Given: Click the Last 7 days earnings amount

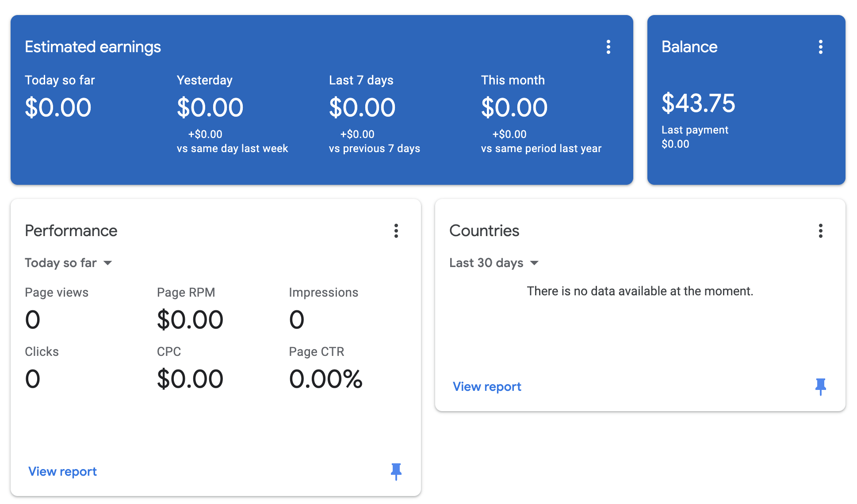Looking at the screenshot, I should [x=362, y=108].
